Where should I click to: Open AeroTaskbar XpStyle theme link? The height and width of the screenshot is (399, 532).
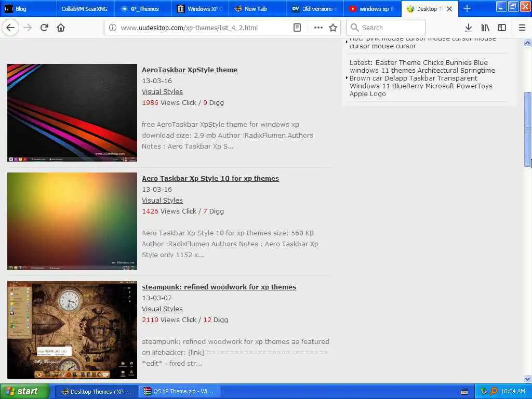pos(190,70)
